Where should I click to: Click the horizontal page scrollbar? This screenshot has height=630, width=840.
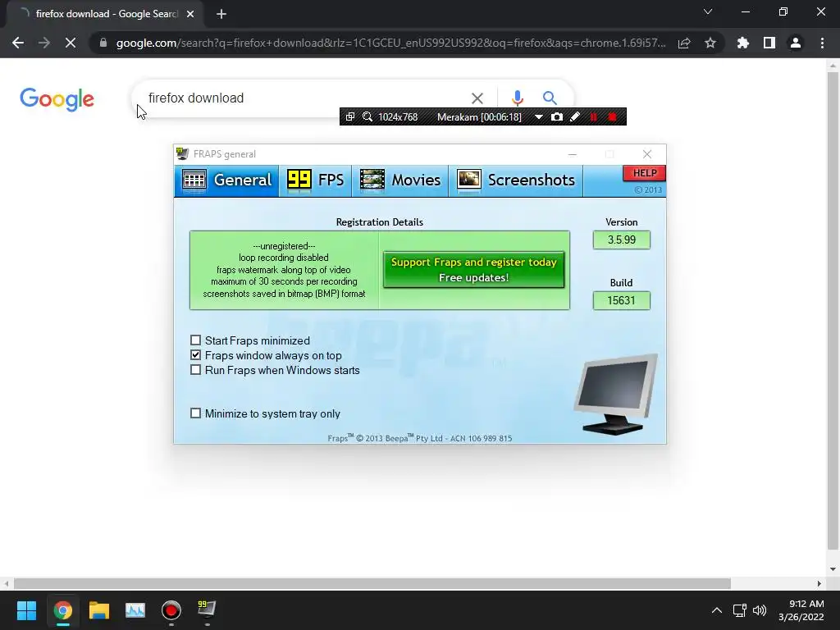372,583
